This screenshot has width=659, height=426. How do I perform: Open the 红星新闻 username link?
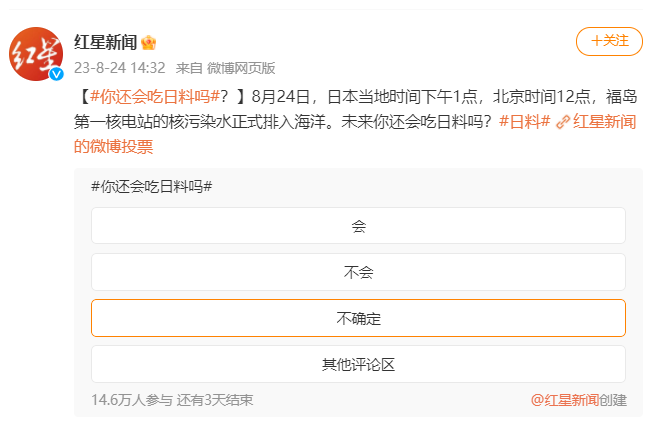point(107,42)
